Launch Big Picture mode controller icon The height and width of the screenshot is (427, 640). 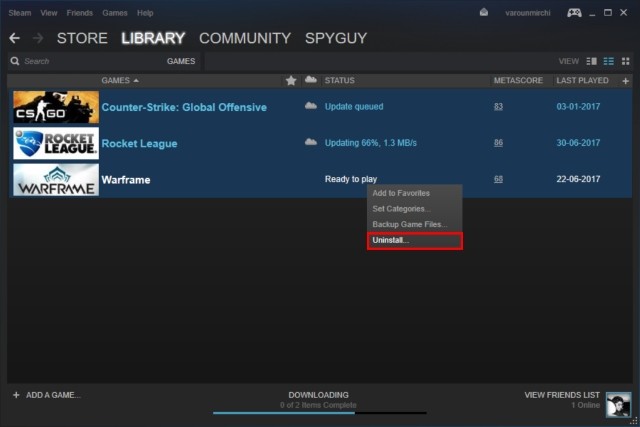coord(574,13)
